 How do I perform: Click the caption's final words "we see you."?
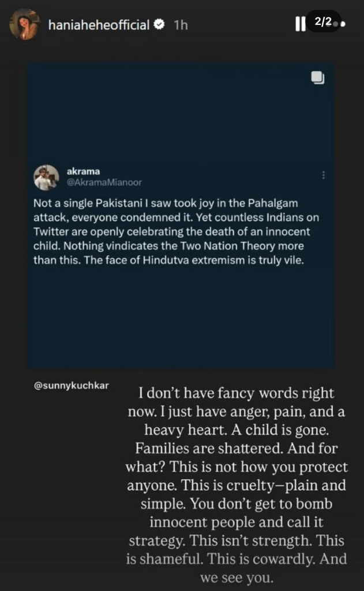tap(236, 577)
